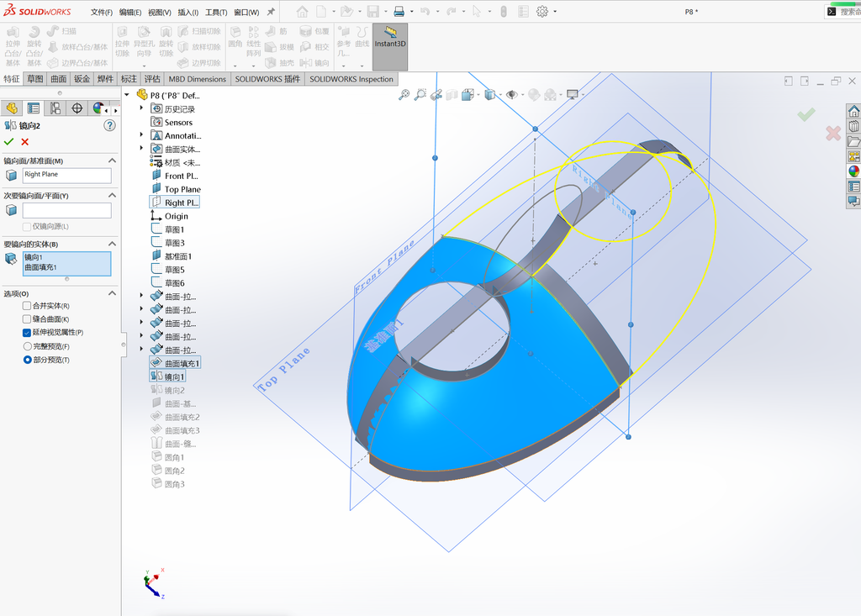This screenshot has width=861, height=616.
Task: Cancel 镜向2 with the property panel red X
Action: click(x=24, y=142)
